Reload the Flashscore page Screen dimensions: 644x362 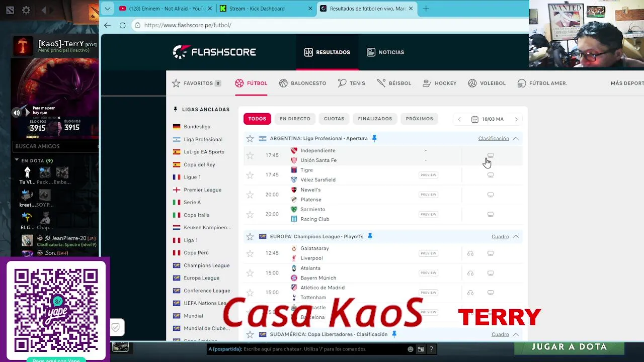tap(122, 25)
